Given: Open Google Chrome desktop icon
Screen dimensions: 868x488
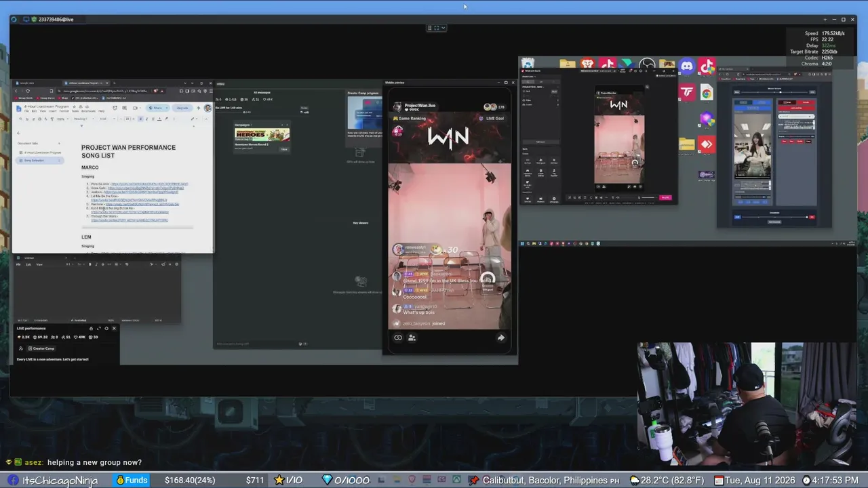Looking at the screenshot, I should pos(707,92).
